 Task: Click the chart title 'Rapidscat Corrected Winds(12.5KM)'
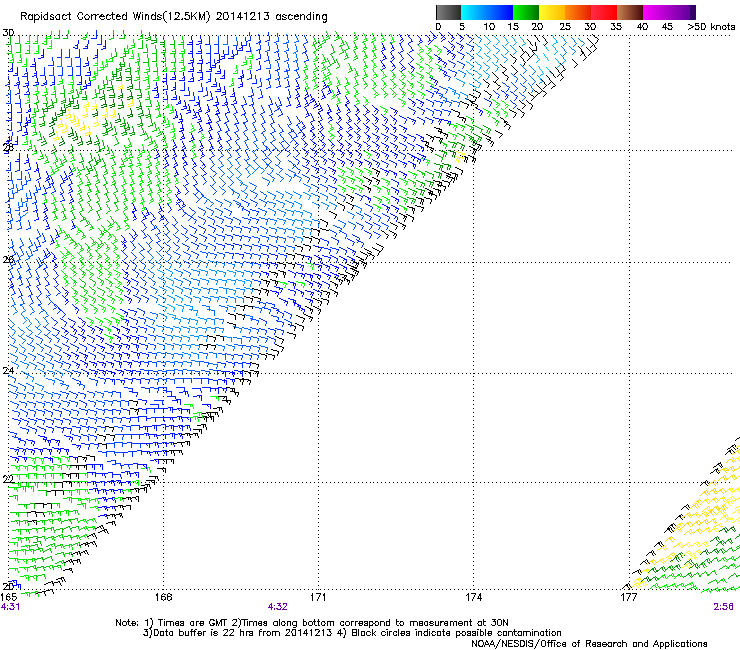tap(115, 17)
